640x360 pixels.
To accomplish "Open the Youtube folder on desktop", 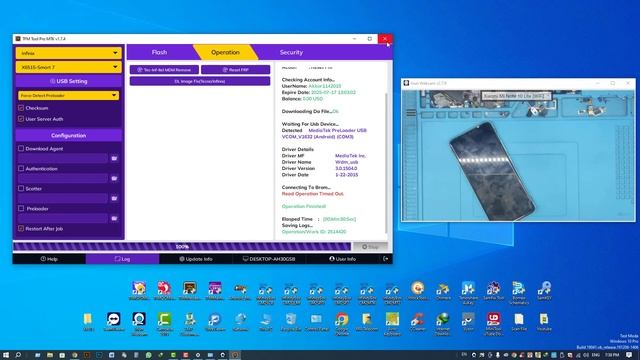I will click(x=544, y=322).
